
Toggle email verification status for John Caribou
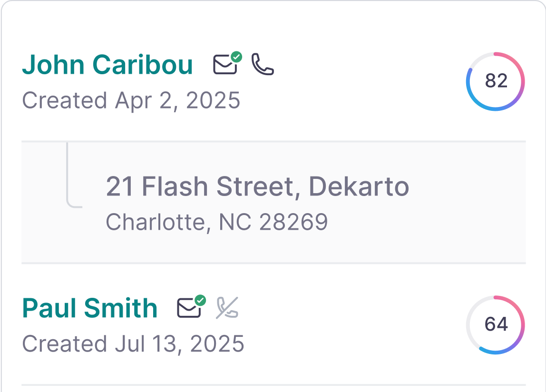pos(237,57)
